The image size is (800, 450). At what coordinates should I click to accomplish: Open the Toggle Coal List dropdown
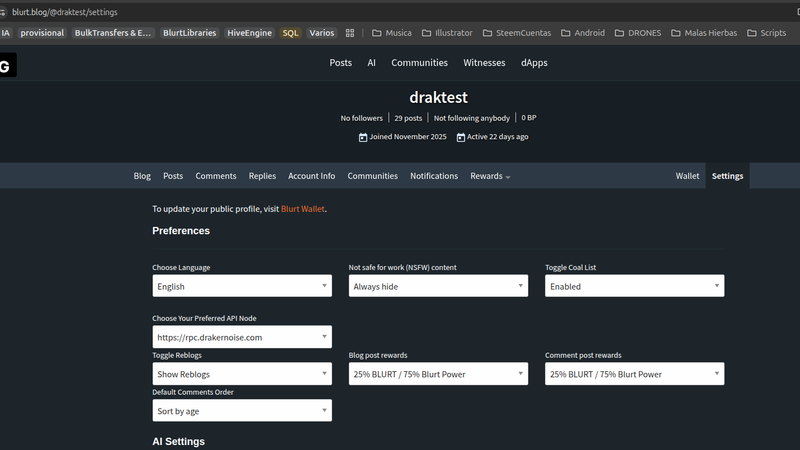click(x=634, y=286)
